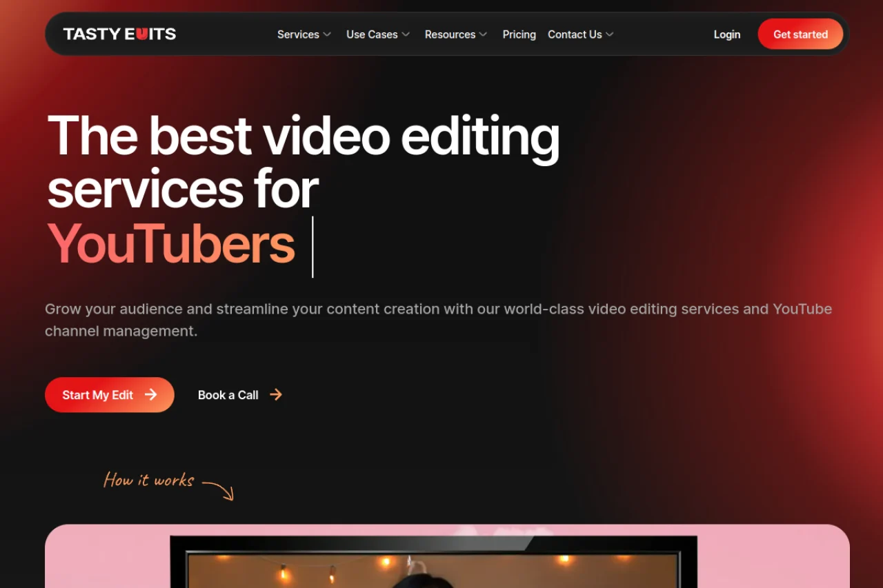883x588 pixels.
Task: Click the Tasty Edits logo
Action: click(x=119, y=34)
